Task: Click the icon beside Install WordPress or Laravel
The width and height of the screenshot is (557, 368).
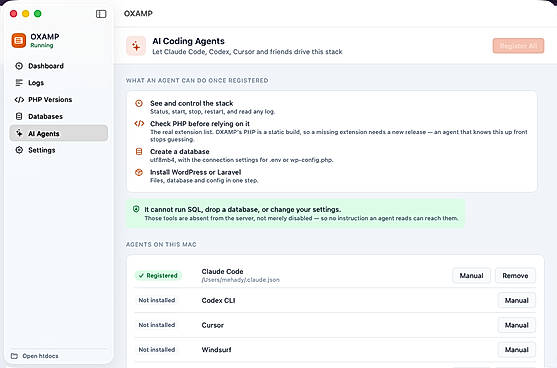Action: point(139,172)
